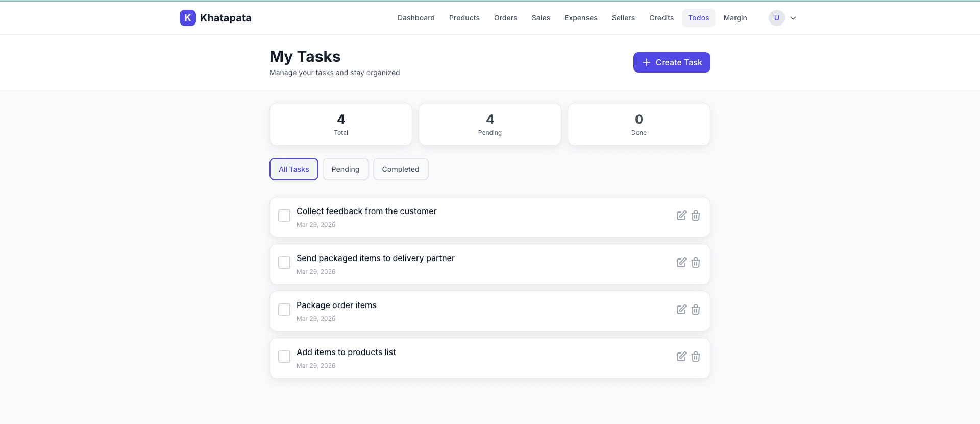
Task: Go to the Sellers page
Action: click(623, 18)
